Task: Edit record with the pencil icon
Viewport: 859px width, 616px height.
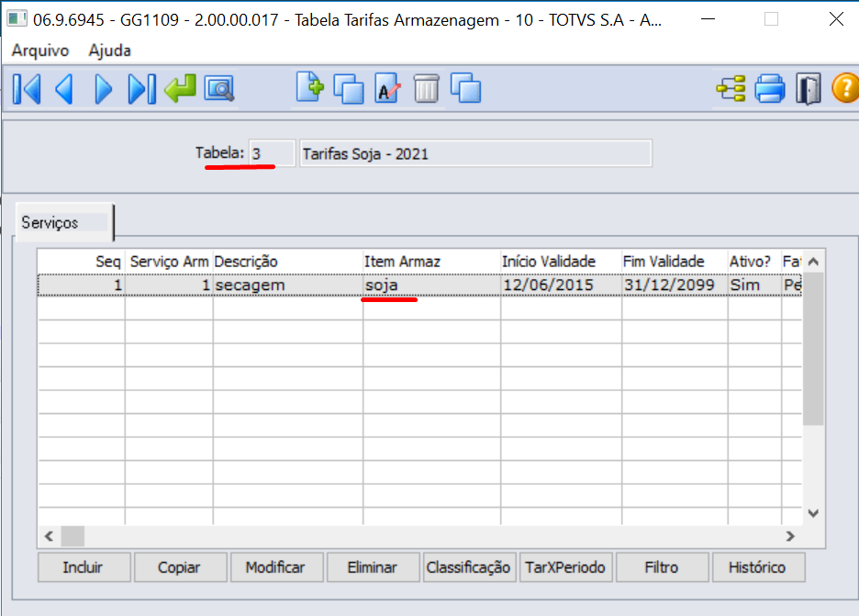Action: (388, 89)
